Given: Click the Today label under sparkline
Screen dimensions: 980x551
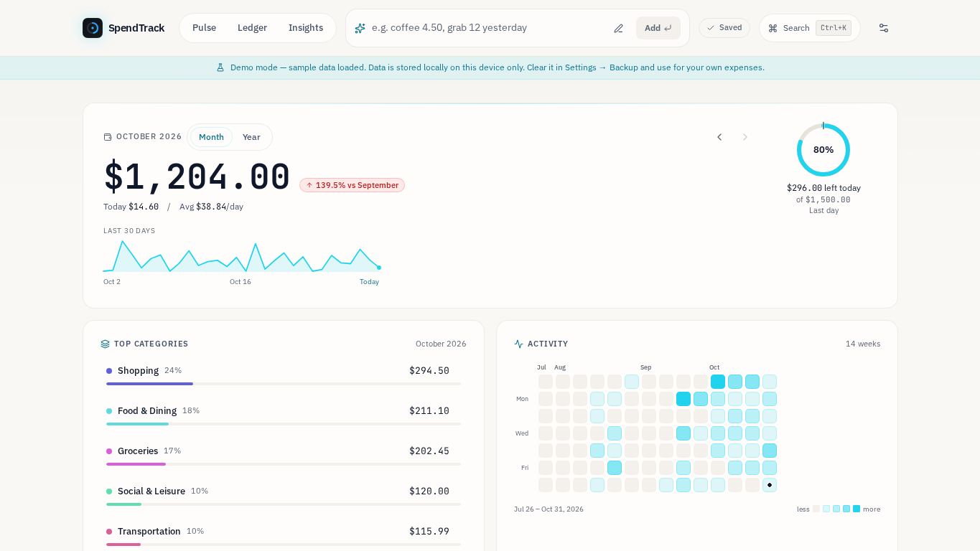Looking at the screenshot, I should (x=369, y=282).
